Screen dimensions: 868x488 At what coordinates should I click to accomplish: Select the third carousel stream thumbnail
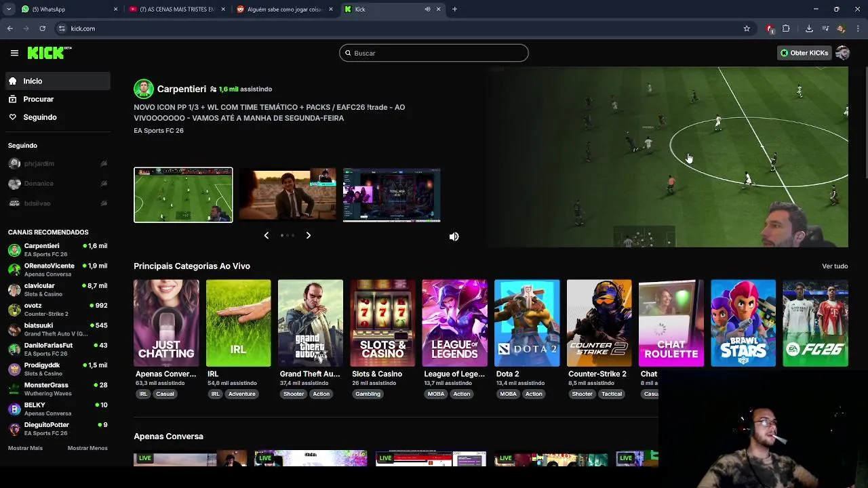[392, 195]
